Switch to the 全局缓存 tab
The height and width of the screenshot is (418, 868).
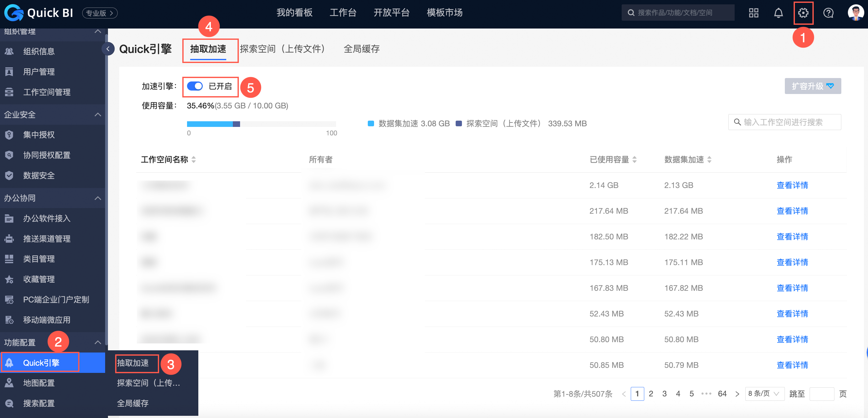tap(362, 49)
